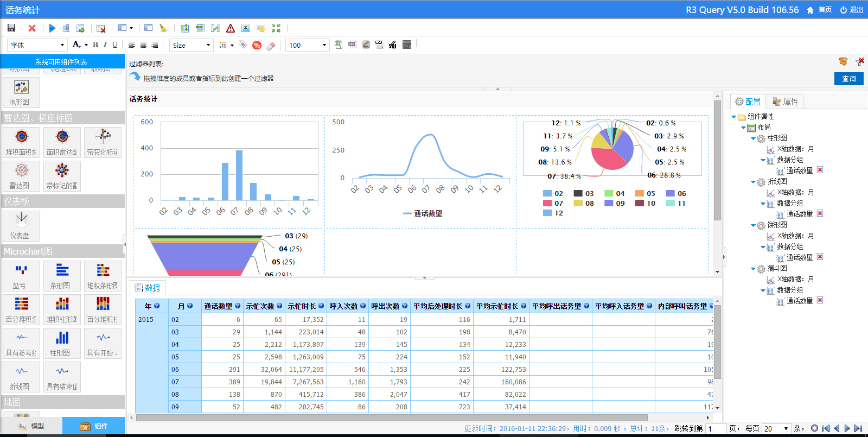
Task: Show the SQL statement icon
Action: 393,45
